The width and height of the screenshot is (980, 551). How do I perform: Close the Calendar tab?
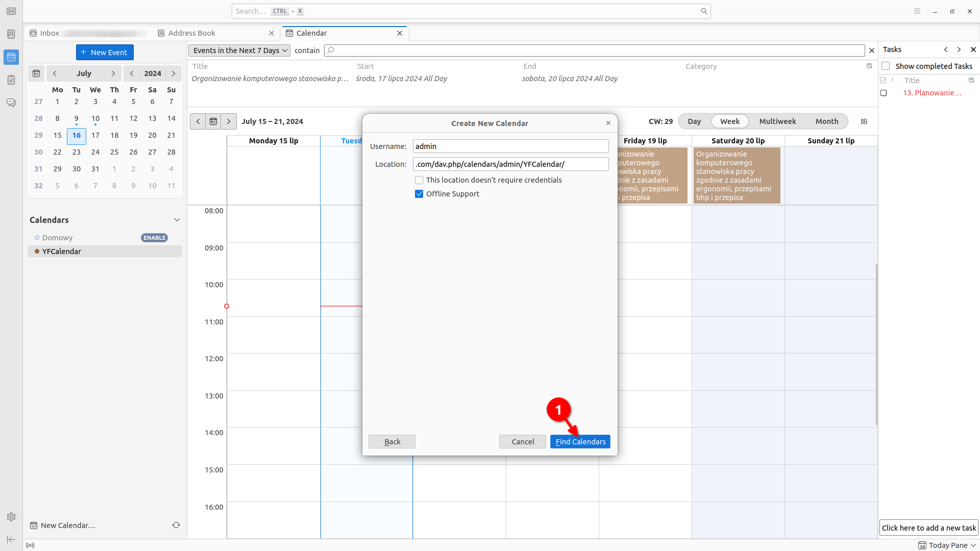click(400, 33)
